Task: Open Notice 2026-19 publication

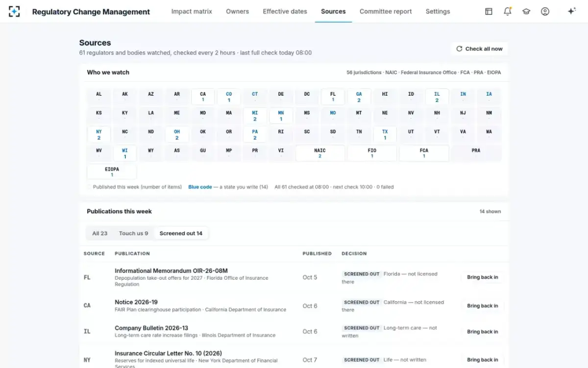Action: pyautogui.click(x=136, y=302)
